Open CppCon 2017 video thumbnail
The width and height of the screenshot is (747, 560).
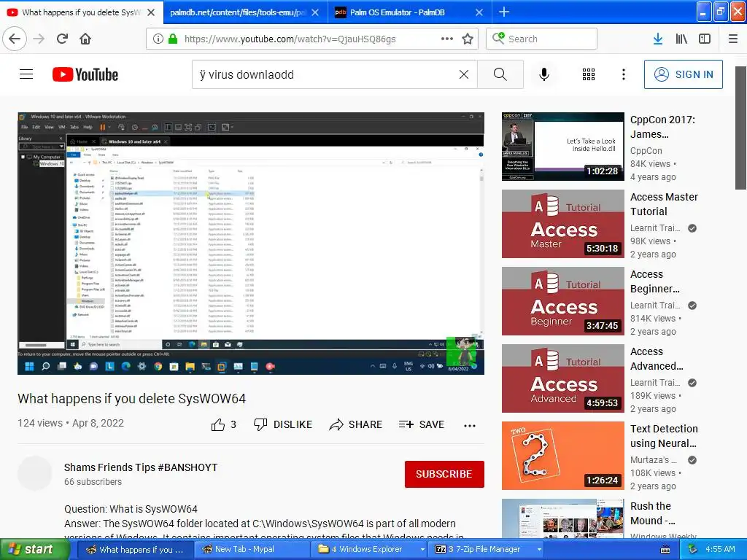tap(562, 146)
